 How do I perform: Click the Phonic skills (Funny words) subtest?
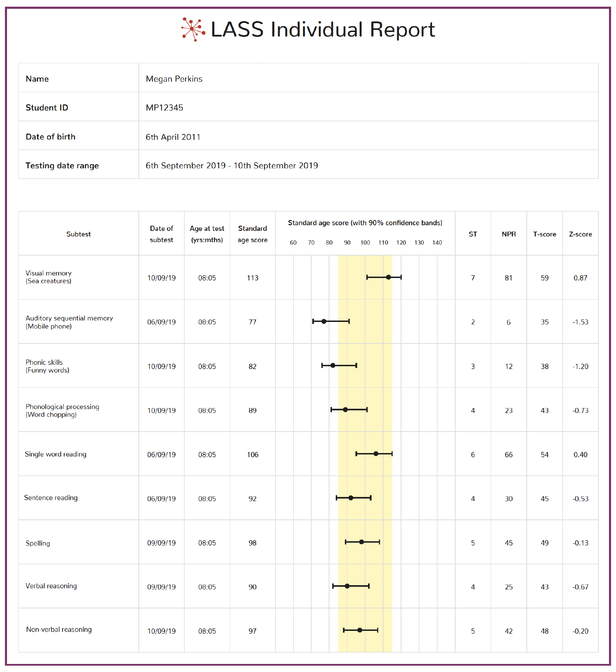pyautogui.click(x=47, y=366)
